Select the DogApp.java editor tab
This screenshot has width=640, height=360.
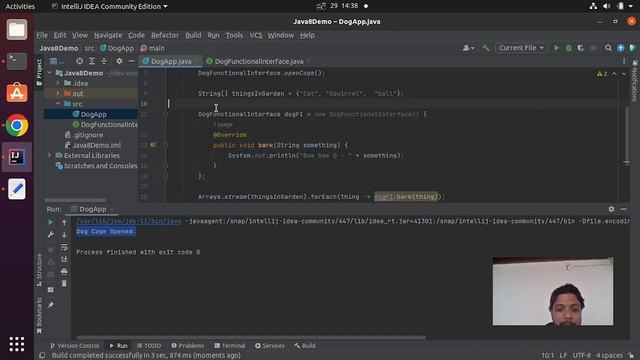coord(171,61)
